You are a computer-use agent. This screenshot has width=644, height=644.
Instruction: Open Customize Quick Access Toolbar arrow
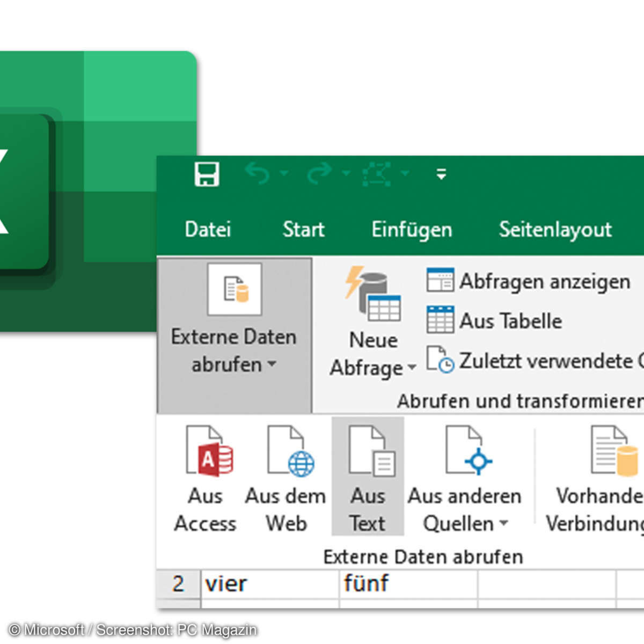click(441, 174)
